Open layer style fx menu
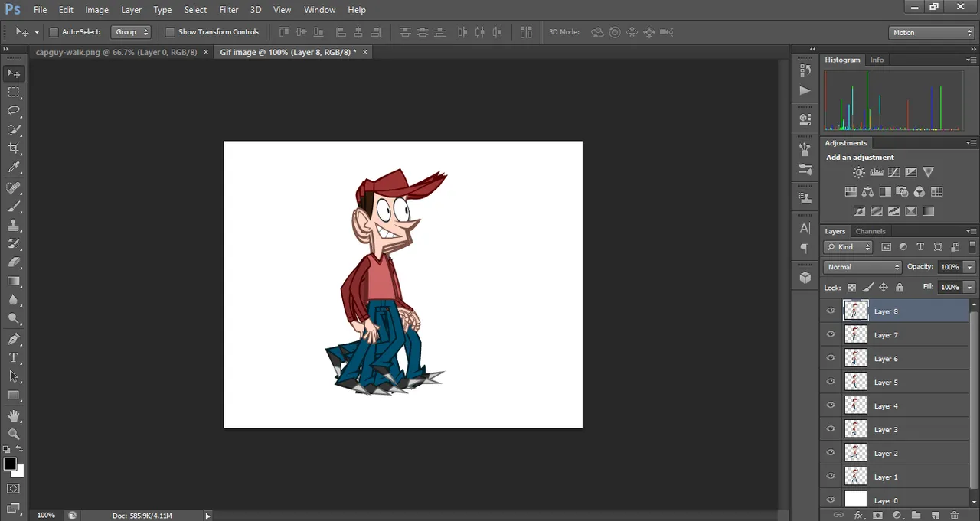The width and height of the screenshot is (980, 521). (x=859, y=516)
